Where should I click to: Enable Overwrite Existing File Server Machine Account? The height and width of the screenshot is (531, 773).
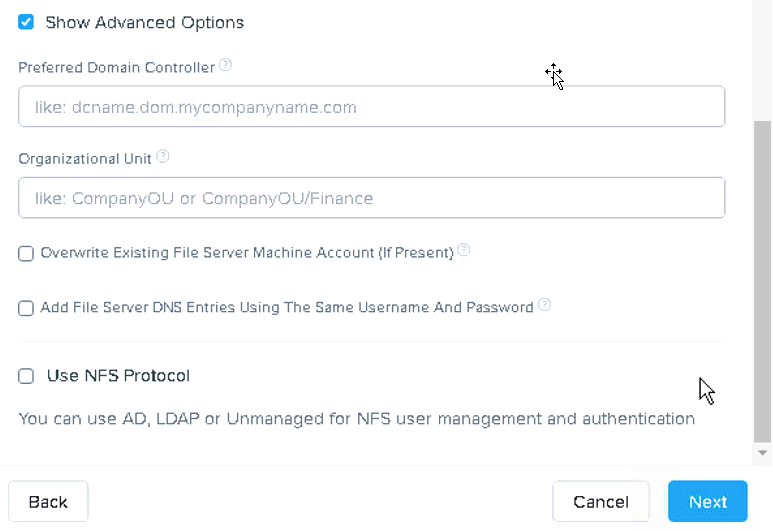pyautogui.click(x=26, y=253)
